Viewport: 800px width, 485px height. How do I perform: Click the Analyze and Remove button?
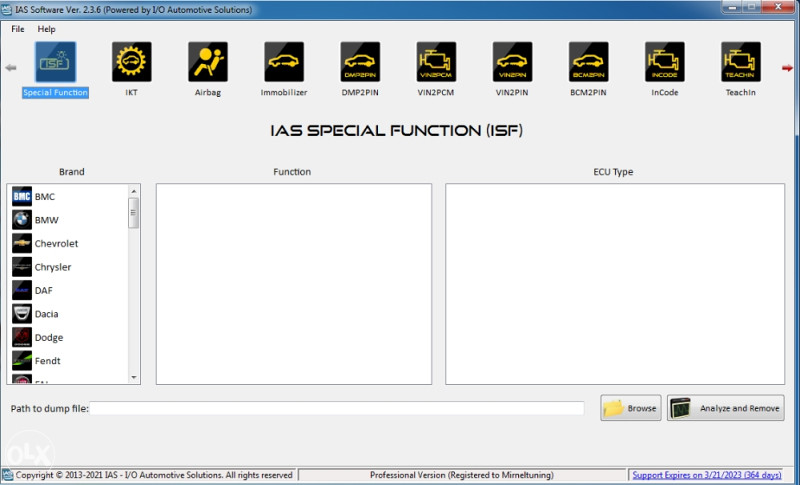pos(726,408)
